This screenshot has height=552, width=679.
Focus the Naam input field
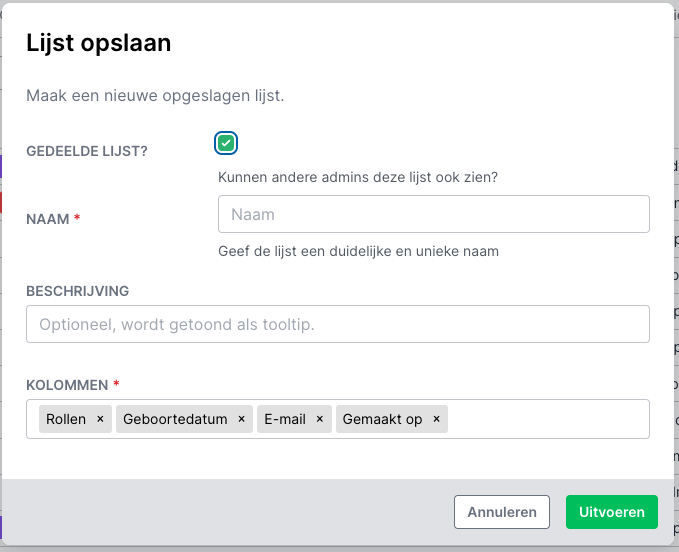click(433, 214)
